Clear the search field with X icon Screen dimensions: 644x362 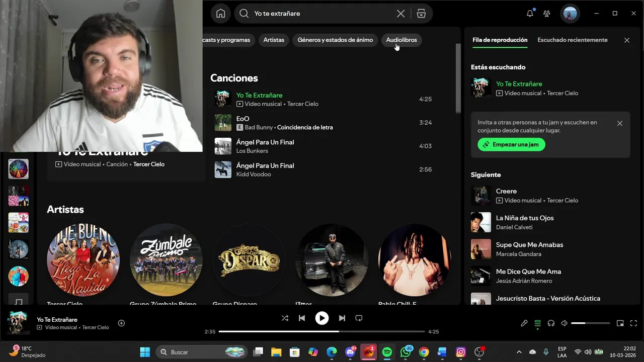(x=400, y=14)
